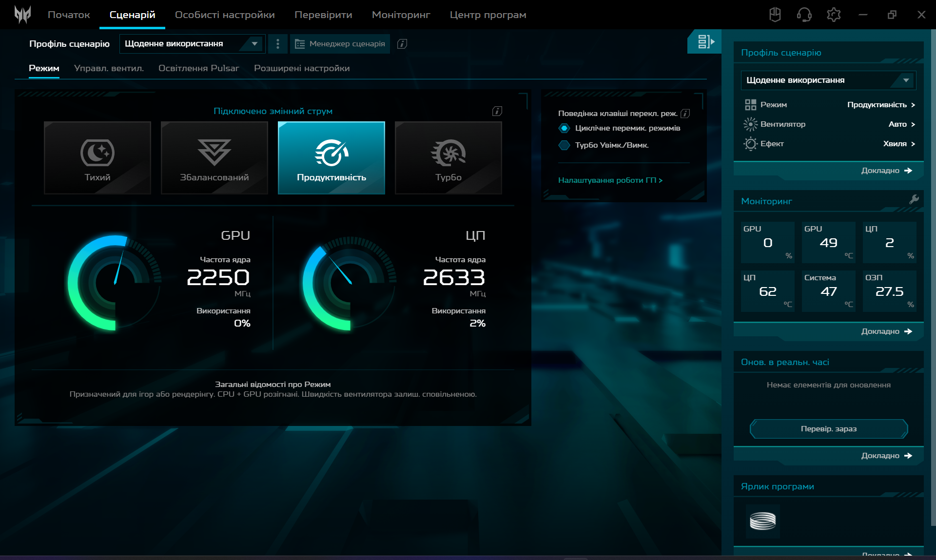
Task: Open the three-dot scenario options menu
Action: (278, 44)
